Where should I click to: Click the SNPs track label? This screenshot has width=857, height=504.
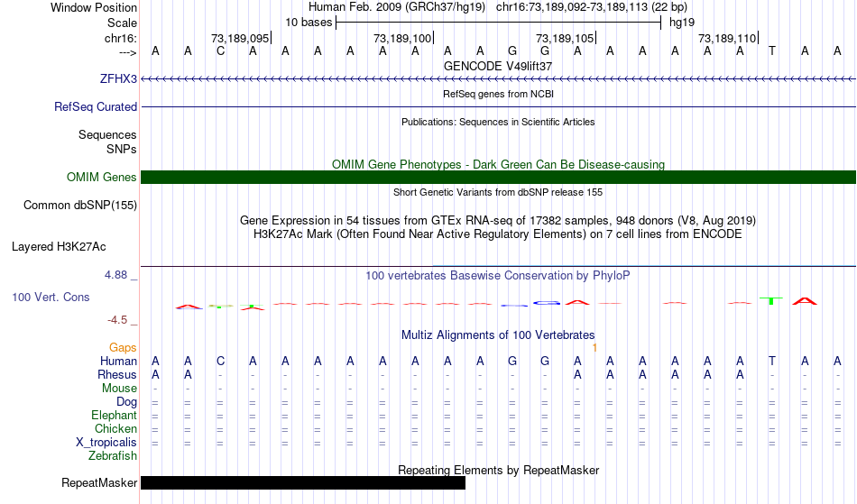point(122,149)
